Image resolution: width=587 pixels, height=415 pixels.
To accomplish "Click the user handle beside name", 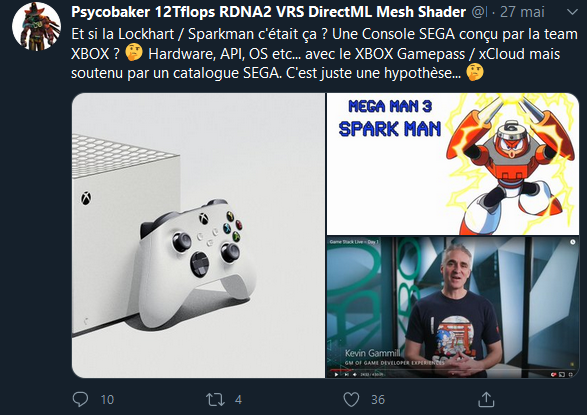I will tap(479, 12).
